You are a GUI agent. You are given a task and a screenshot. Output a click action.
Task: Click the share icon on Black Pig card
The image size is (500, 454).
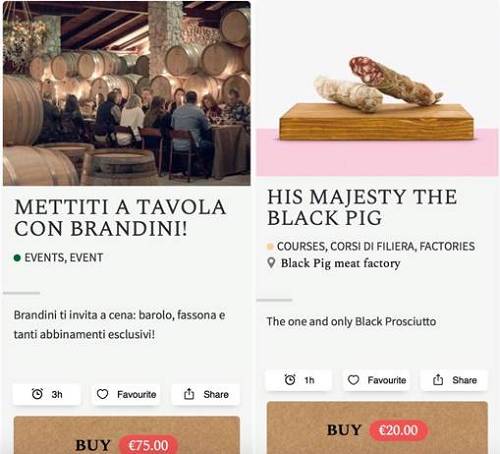point(438,380)
